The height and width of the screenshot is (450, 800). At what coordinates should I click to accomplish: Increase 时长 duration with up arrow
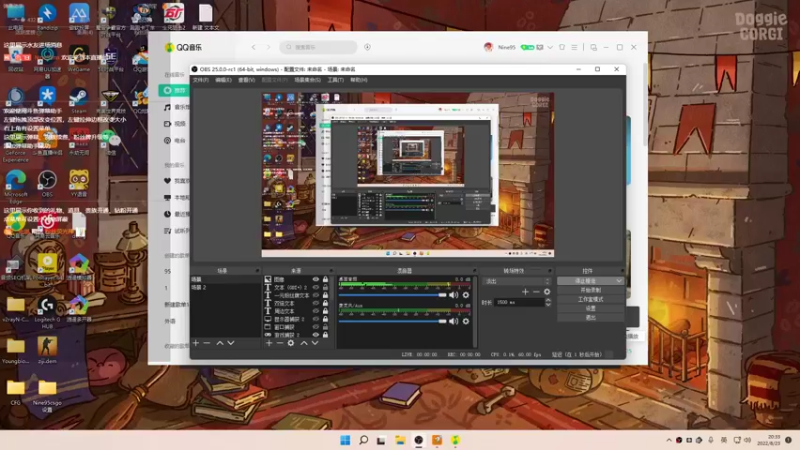[x=548, y=300]
